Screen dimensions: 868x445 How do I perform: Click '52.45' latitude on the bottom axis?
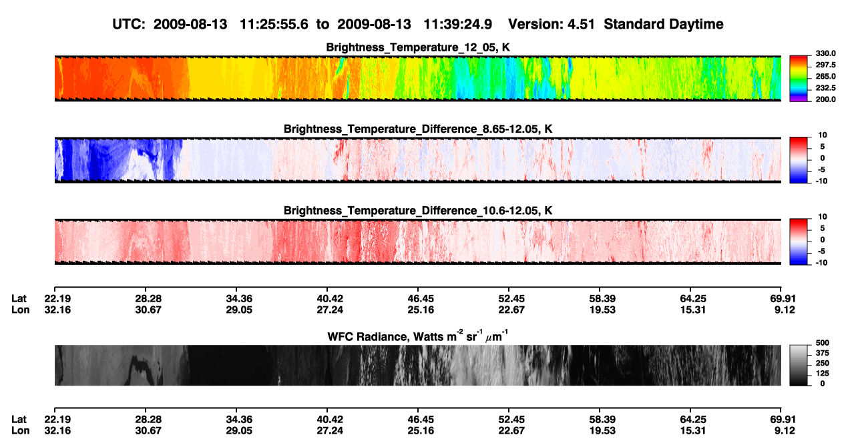510,420
